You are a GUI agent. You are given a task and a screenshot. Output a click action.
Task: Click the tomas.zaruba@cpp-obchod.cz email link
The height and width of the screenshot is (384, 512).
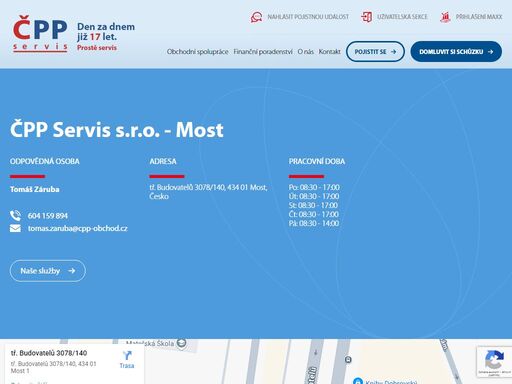[x=77, y=228]
